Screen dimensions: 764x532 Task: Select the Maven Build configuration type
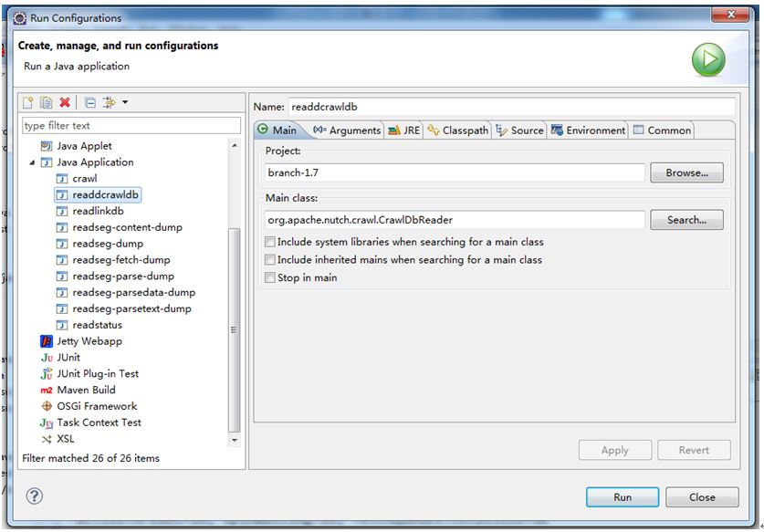[x=86, y=390]
